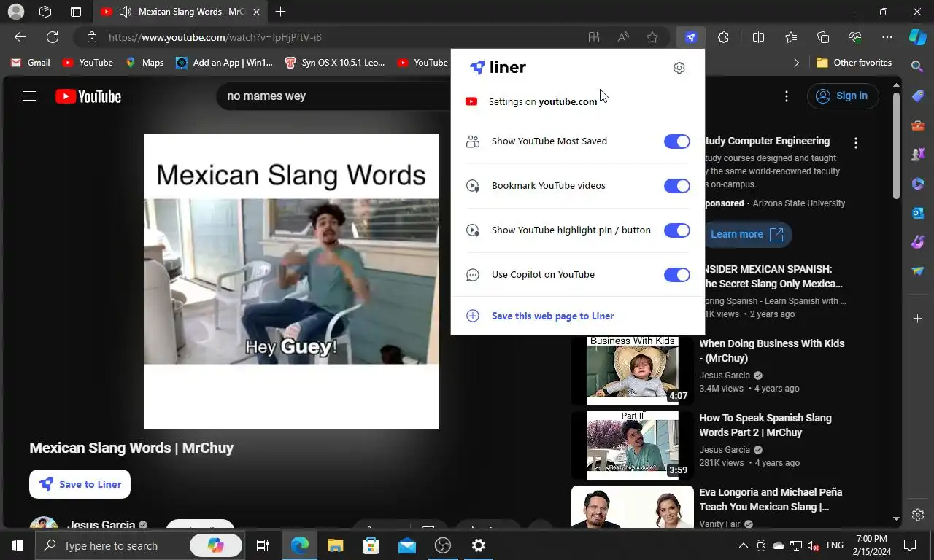Open sidebar search icon
Image resolution: width=934 pixels, height=560 pixels.
click(918, 66)
